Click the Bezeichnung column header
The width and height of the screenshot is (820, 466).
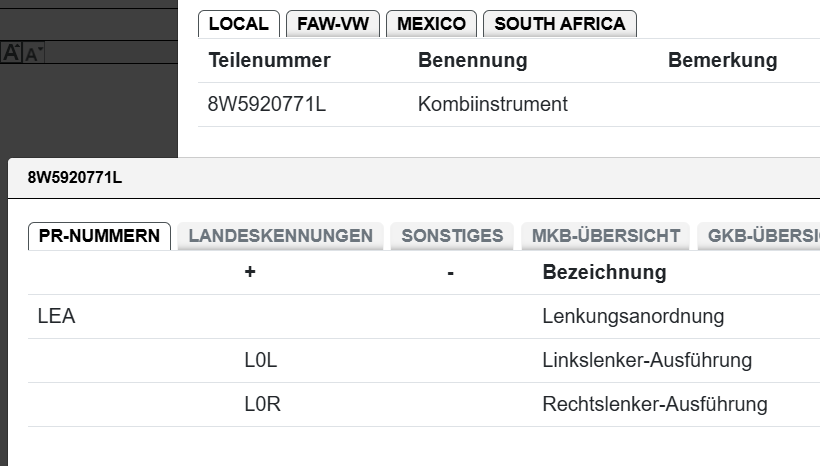[604, 272]
